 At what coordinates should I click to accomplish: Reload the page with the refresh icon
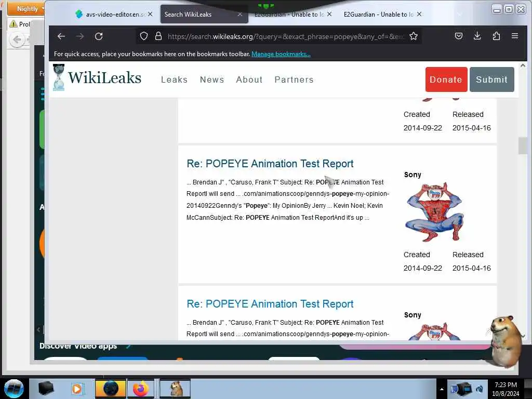[x=99, y=36]
